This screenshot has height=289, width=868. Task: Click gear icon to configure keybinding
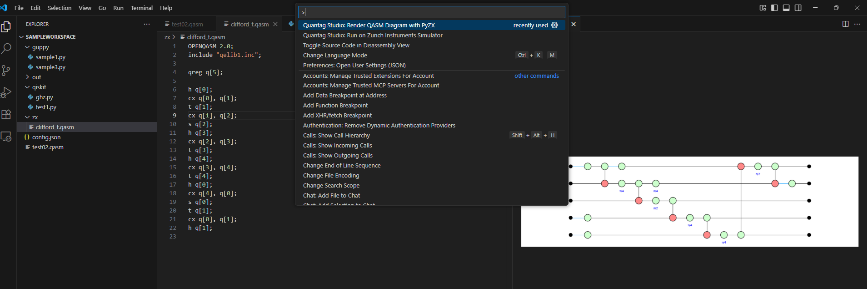coord(554,25)
